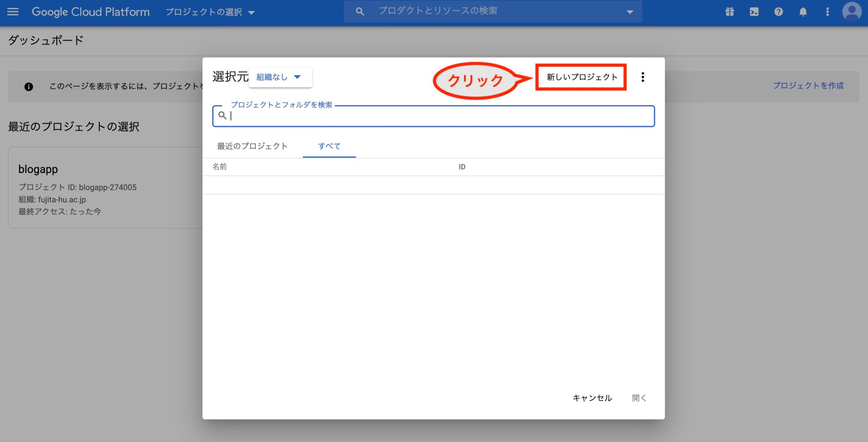Screen dimensions: 868x442
Task: Open the gift free trial icon
Action: tap(730, 12)
